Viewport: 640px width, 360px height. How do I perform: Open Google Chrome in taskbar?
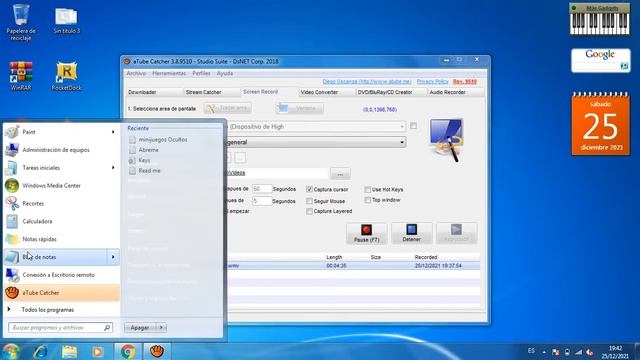coord(128,351)
